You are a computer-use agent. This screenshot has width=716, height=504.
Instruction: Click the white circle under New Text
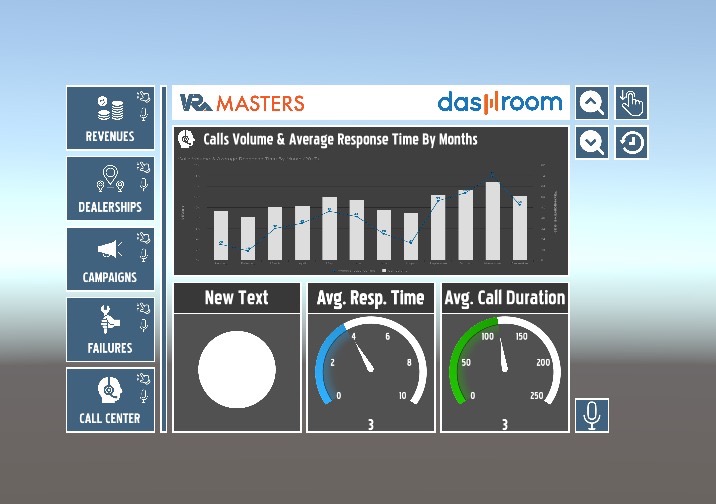237,370
